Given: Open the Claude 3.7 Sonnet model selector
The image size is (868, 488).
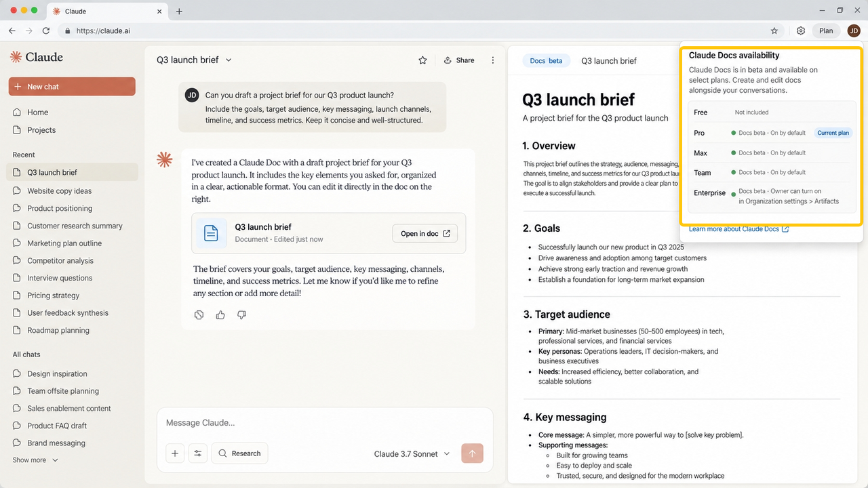Looking at the screenshot, I should 412,454.
